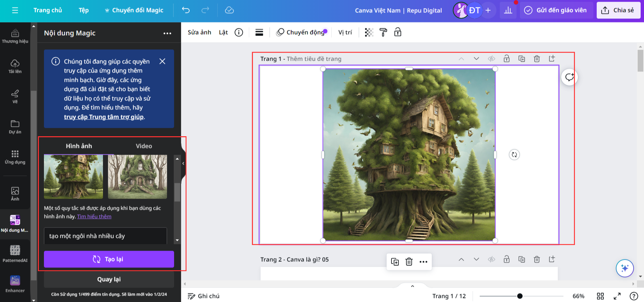Duplicate Trang 1 using duplicate page icon
The height and width of the screenshot is (302, 644).
click(522, 59)
